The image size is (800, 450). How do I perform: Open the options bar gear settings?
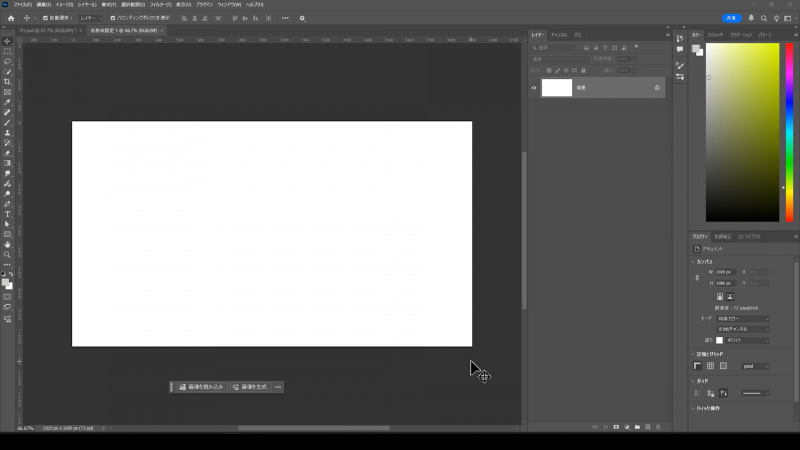302,18
